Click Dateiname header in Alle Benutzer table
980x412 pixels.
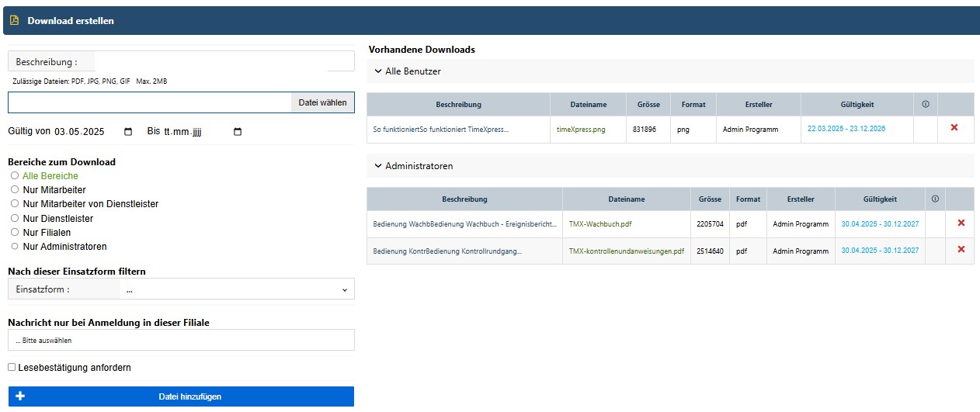588,104
